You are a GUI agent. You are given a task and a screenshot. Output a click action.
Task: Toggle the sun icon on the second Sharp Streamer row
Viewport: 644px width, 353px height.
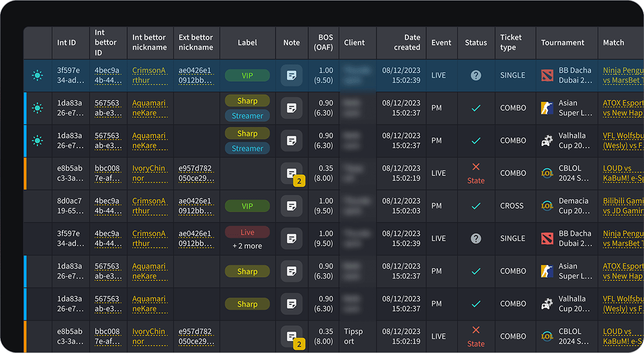(37, 141)
